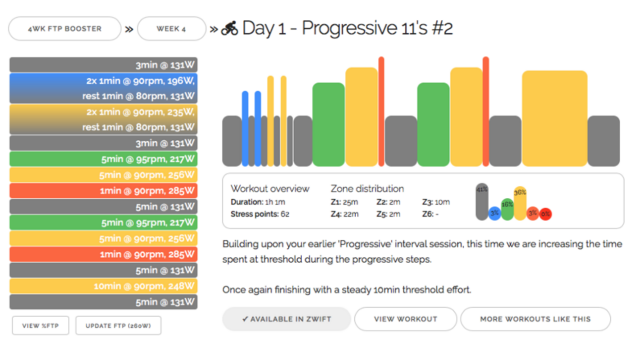Select the first green 5min @ 95rpm, 217W step
The image size is (644, 340).
[x=104, y=159]
